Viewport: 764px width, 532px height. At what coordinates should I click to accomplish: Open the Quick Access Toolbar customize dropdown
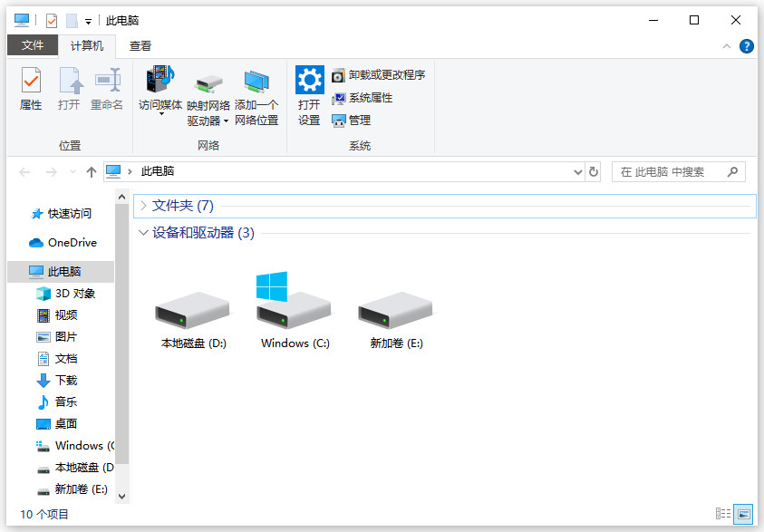88,21
